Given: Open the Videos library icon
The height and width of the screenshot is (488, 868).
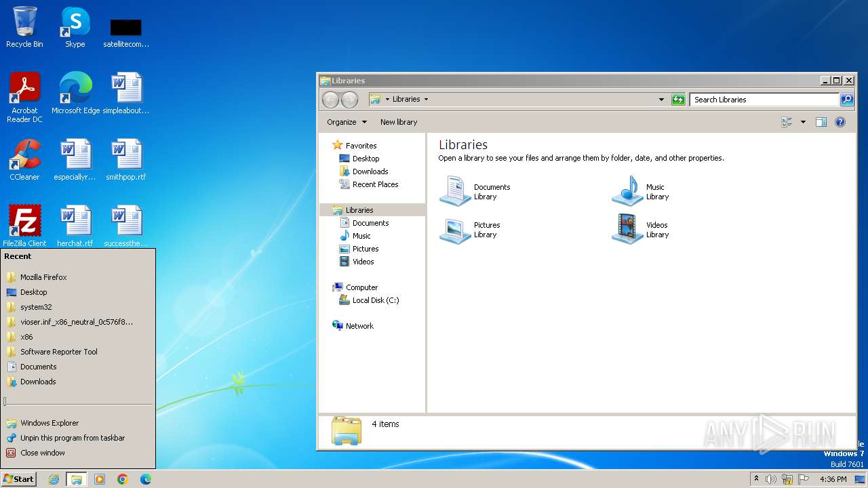Looking at the screenshot, I should [x=640, y=230].
